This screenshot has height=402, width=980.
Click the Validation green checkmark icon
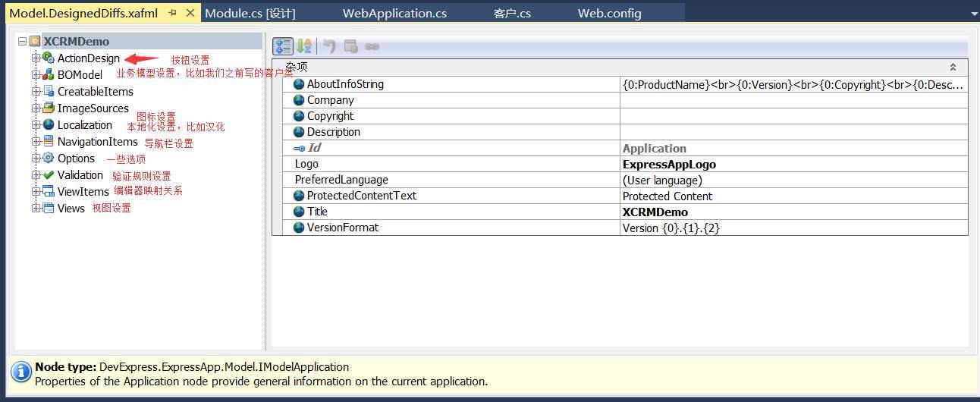pyautogui.click(x=49, y=175)
